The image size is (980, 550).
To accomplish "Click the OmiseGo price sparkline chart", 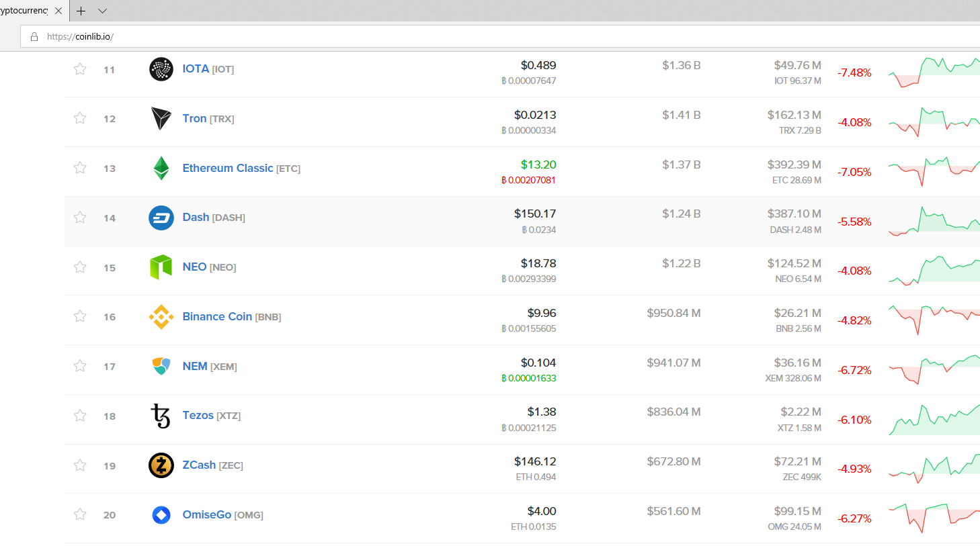I will point(934,518).
